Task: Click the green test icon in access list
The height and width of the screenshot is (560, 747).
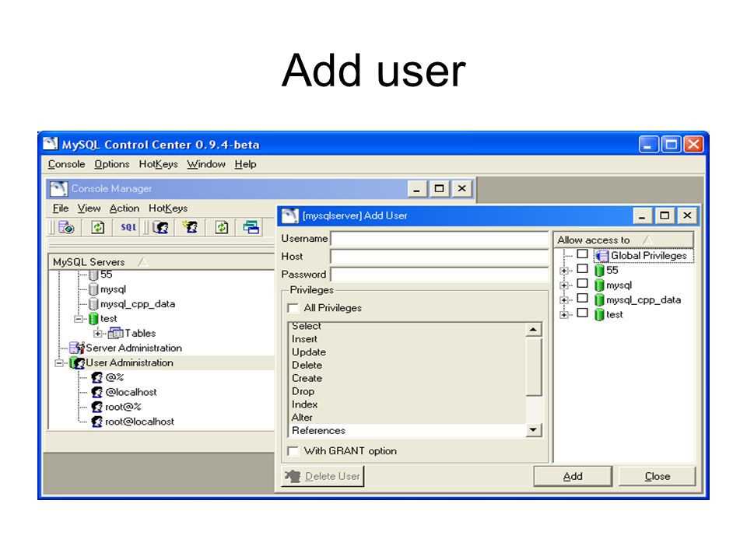Action: 599,315
